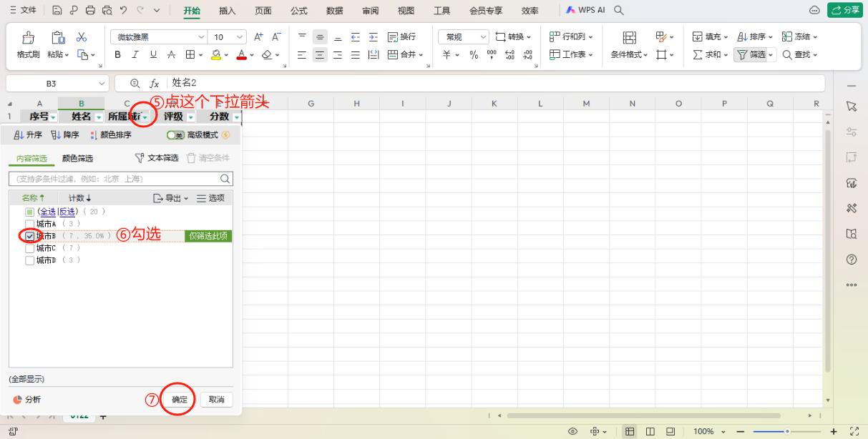
Task: Open the 评级 column filter arrow
Action: coord(191,117)
